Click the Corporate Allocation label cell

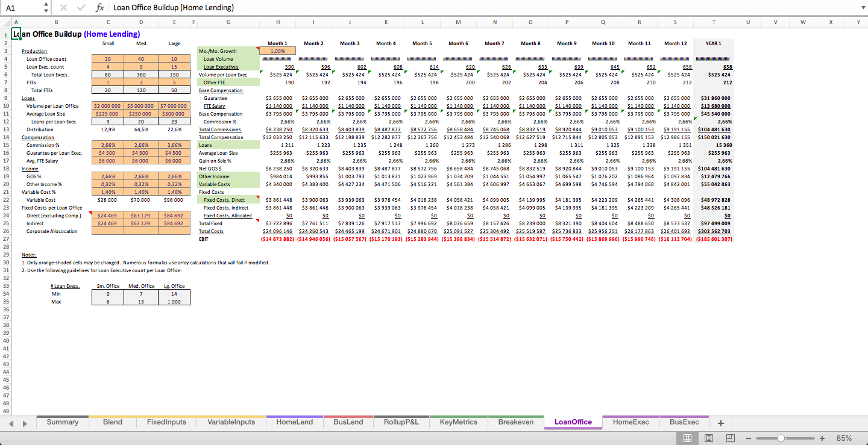pyautogui.click(x=52, y=231)
